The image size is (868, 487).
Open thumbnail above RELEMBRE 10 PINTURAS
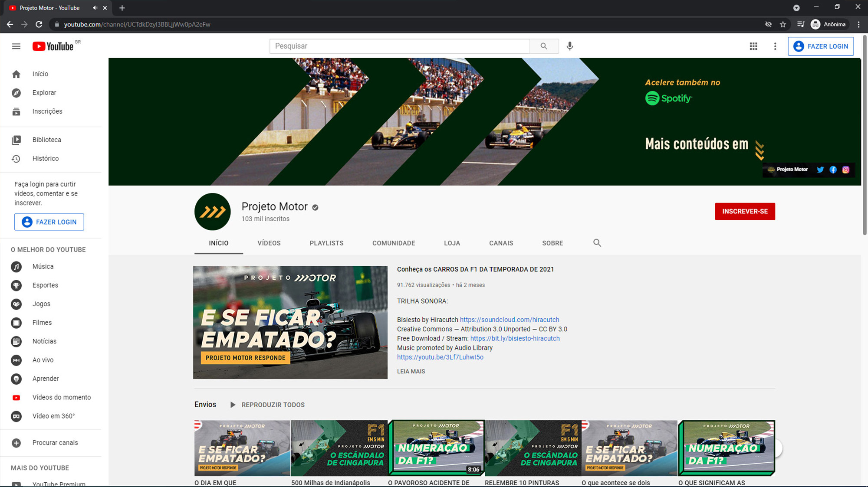coord(533,448)
